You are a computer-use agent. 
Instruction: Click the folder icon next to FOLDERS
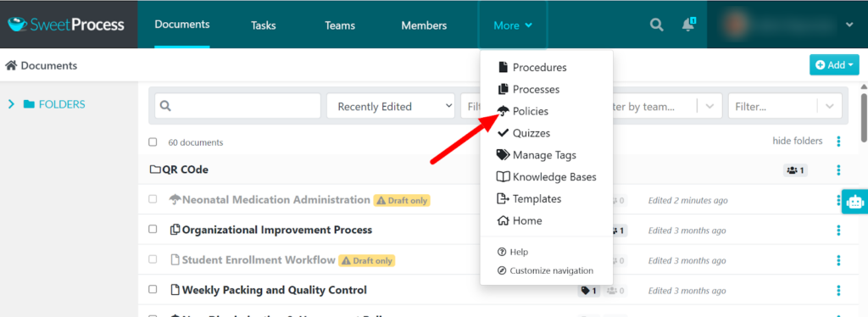pyautogui.click(x=29, y=104)
